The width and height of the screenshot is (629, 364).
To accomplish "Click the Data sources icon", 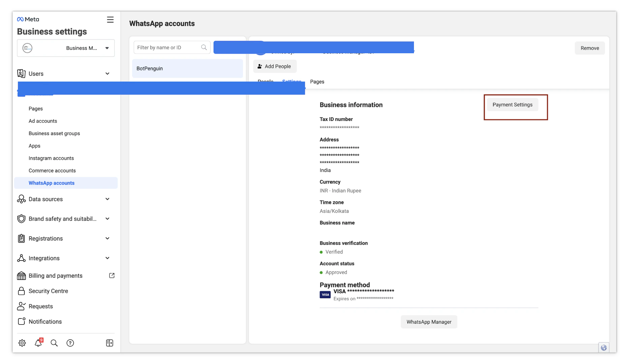I will [x=21, y=199].
